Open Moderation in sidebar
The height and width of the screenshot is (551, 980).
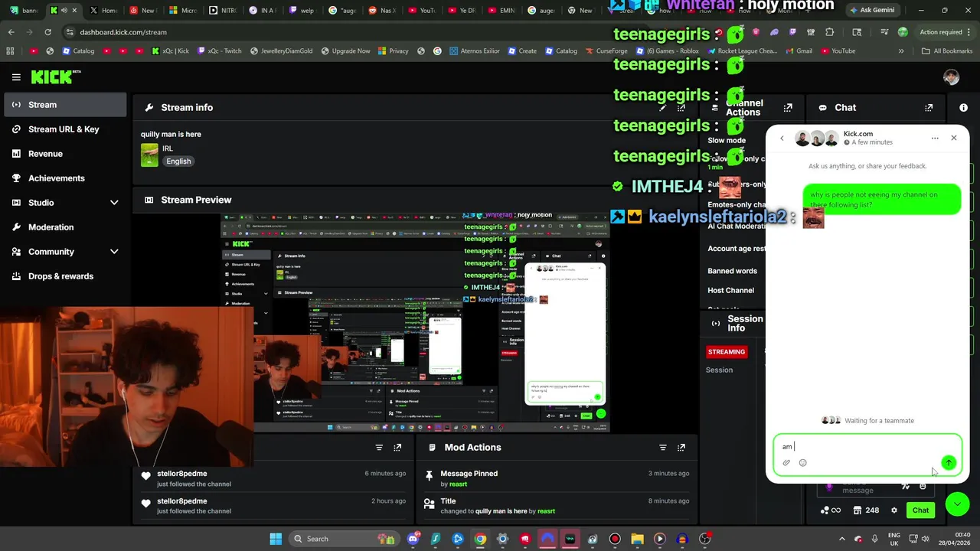coord(65,227)
